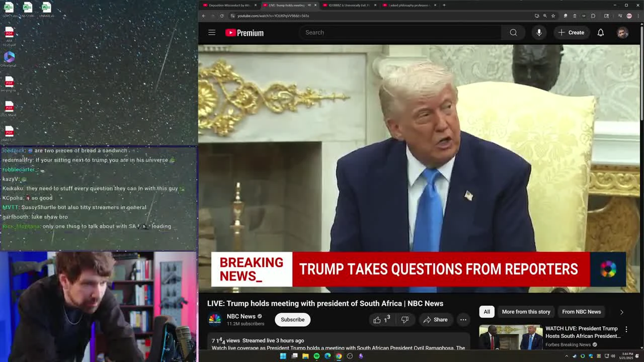Open the 2025 Mand PDF on desktop
The width and height of the screenshot is (644, 362).
9,109
